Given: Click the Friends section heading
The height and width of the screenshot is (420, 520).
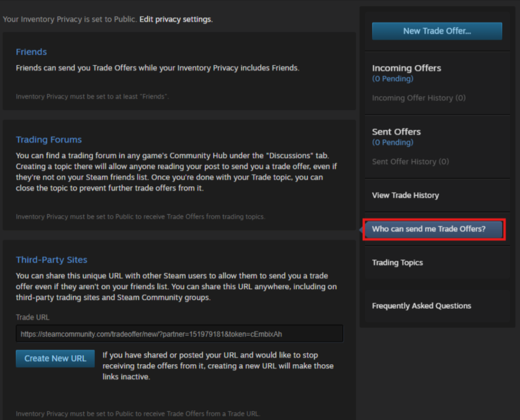Looking at the screenshot, I should (x=31, y=52).
